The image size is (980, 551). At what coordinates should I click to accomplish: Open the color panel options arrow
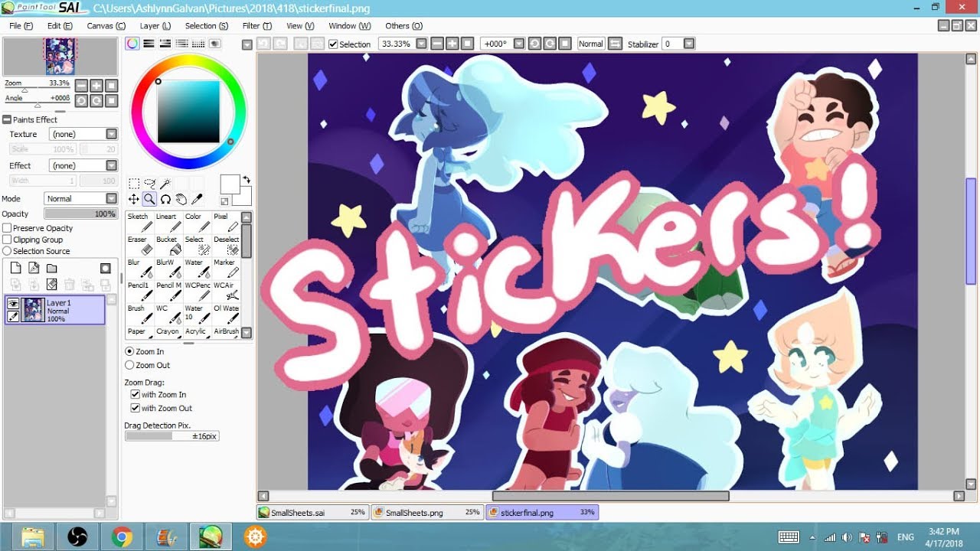[247, 44]
